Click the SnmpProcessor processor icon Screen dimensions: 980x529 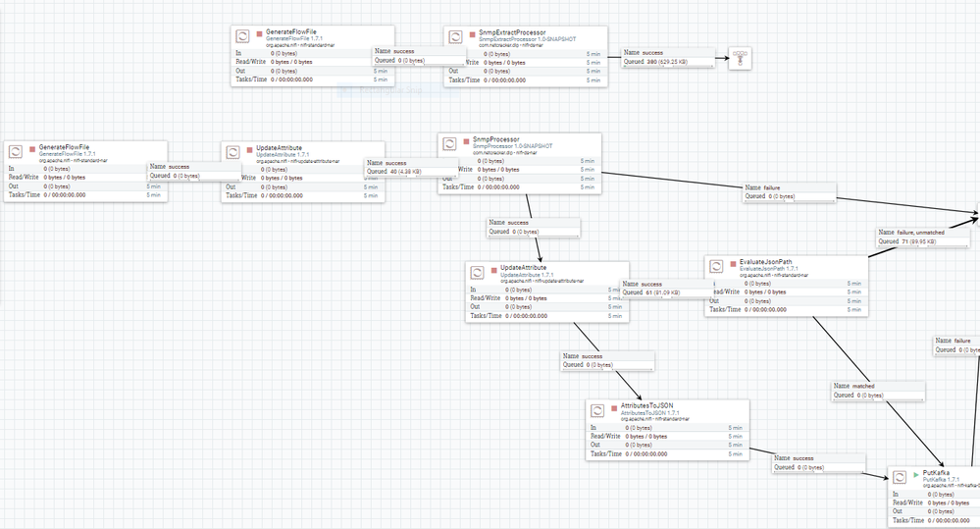[449, 144]
